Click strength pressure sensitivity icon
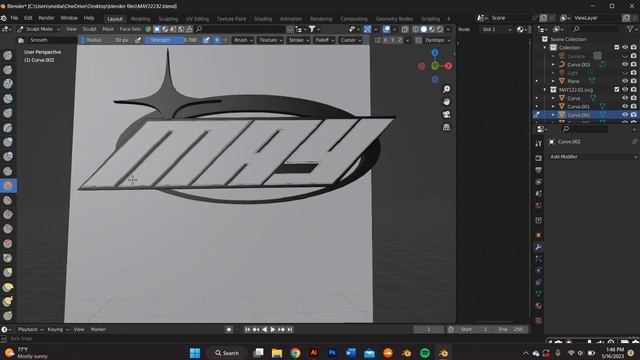Viewport: 640px width, 360px height. coord(207,40)
